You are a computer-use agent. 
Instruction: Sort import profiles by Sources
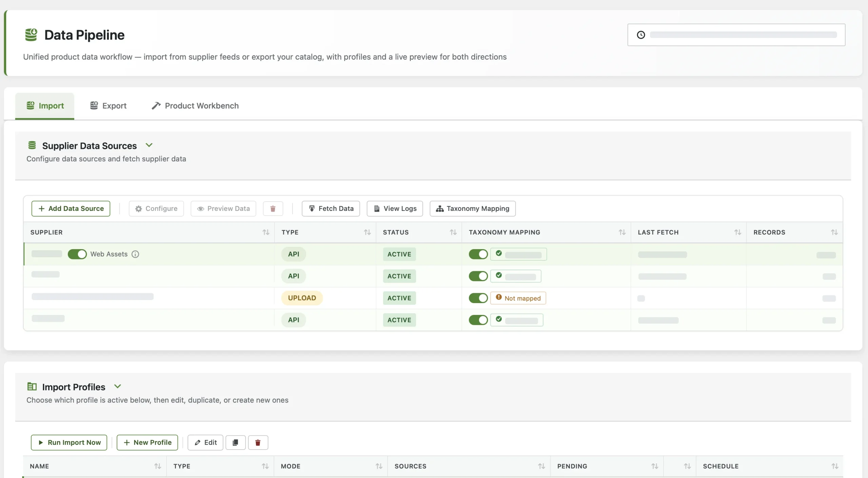541,466
